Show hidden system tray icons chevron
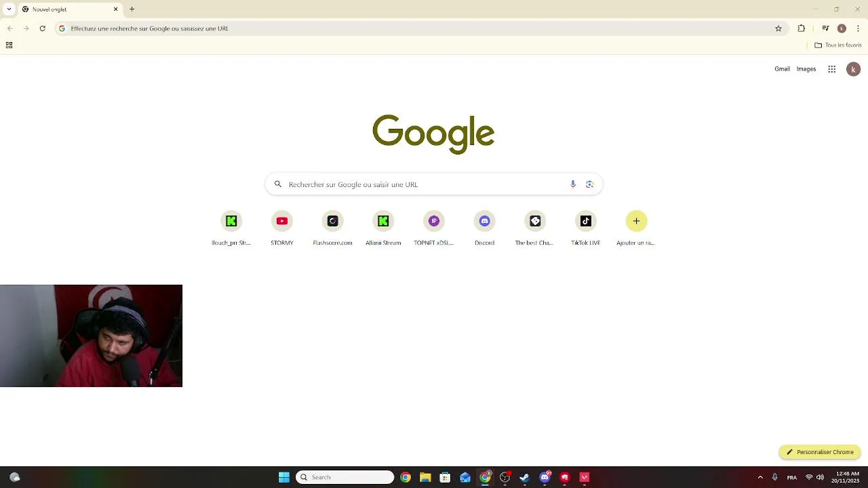Screen dimensions: 868x488 tap(760, 477)
